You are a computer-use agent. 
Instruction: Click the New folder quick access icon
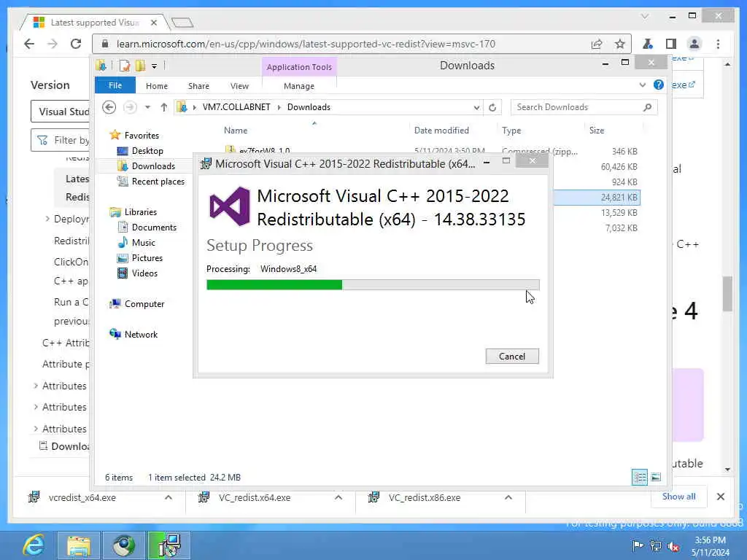pos(140,66)
